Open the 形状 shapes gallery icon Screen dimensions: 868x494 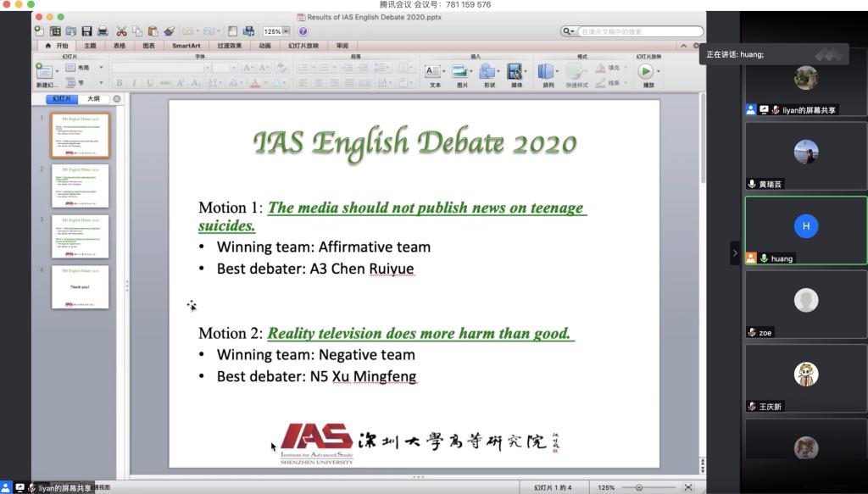coord(489,73)
